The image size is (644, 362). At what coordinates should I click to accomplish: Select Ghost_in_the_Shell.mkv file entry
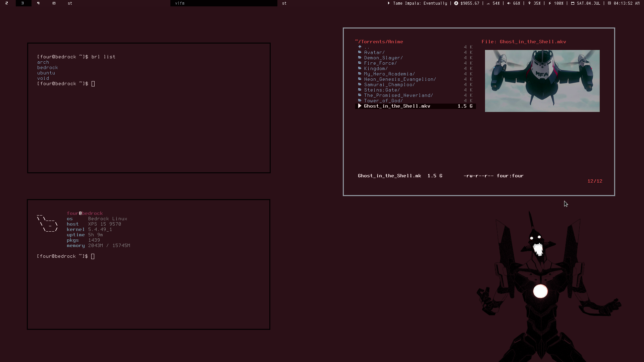[x=397, y=106]
